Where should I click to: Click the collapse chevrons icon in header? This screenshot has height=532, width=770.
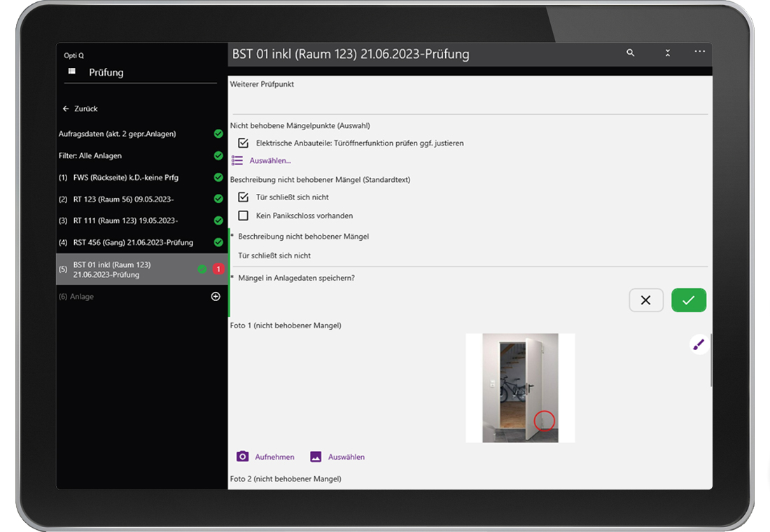click(x=668, y=53)
